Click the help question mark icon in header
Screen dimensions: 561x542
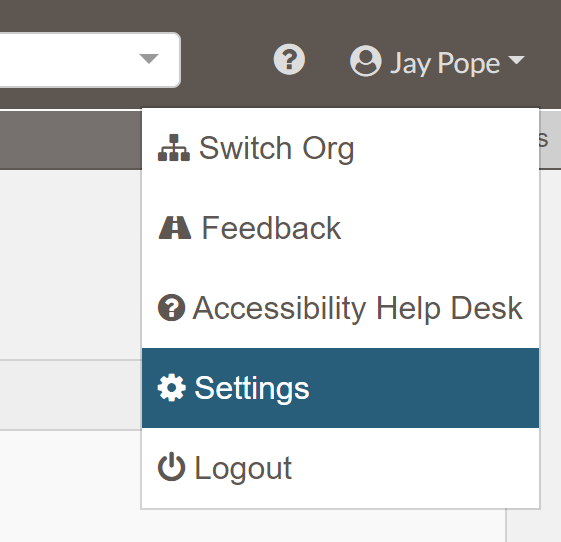[x=289, y=59]
